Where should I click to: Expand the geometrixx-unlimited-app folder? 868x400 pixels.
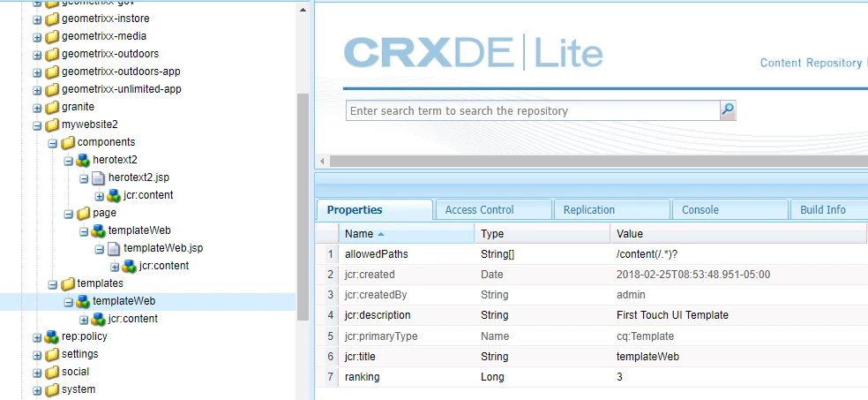pos(37,90)
